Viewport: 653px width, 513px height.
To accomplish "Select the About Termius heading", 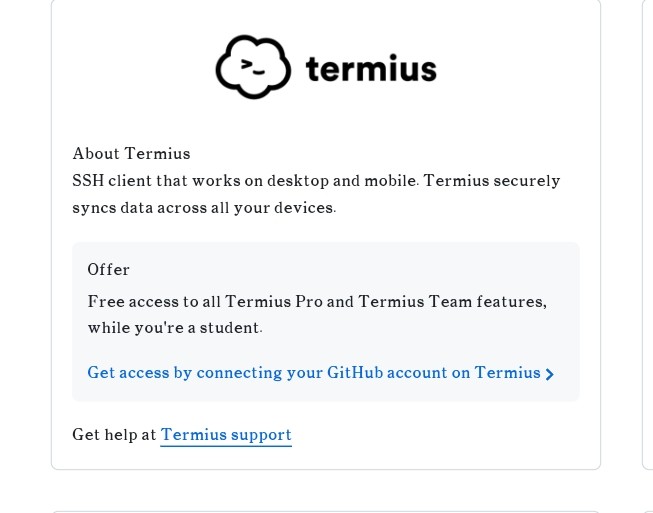I will [x=131, y=154].
